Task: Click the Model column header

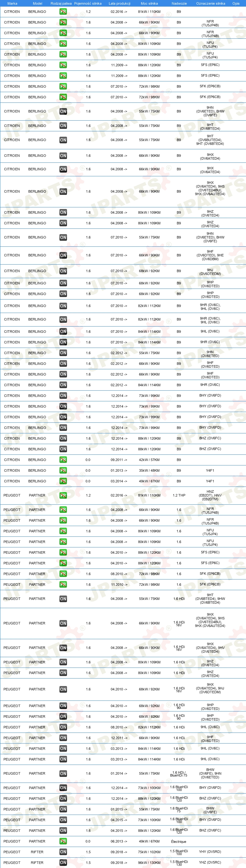Action: click(37, 3)
